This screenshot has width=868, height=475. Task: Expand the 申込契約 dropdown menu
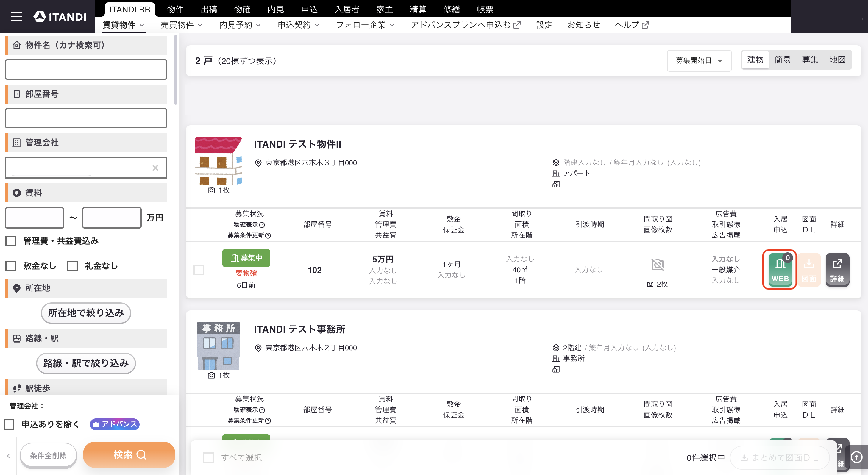pos(299,25)
